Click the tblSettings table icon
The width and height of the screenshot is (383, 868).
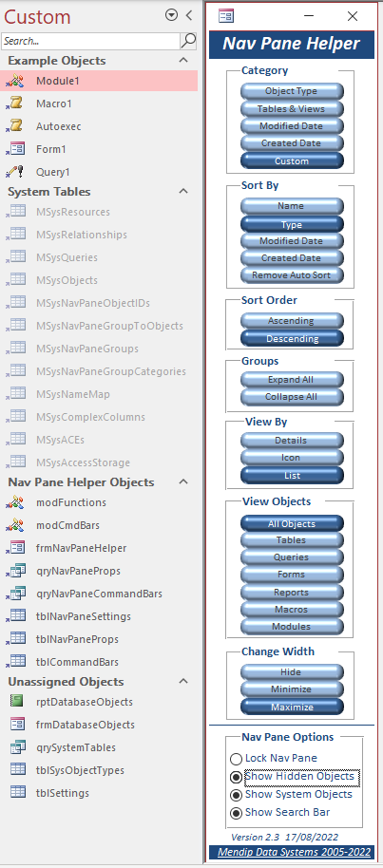pos(17,793)
